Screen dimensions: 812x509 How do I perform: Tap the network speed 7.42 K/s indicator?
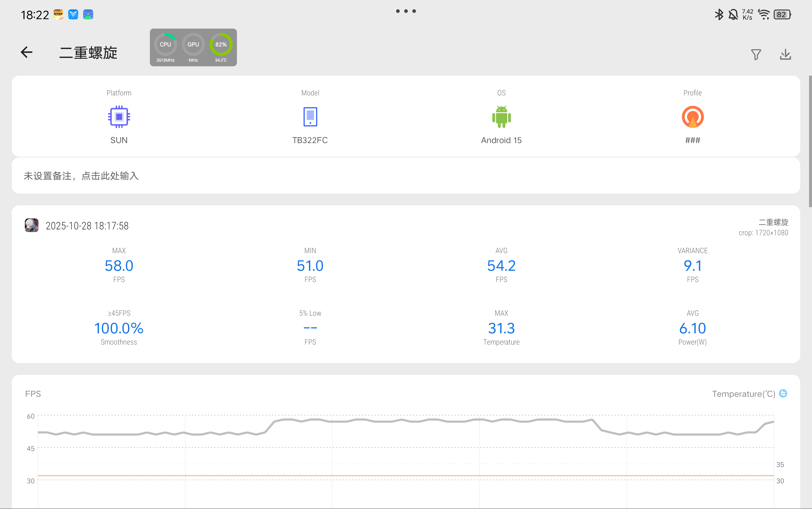pos(748,14)
